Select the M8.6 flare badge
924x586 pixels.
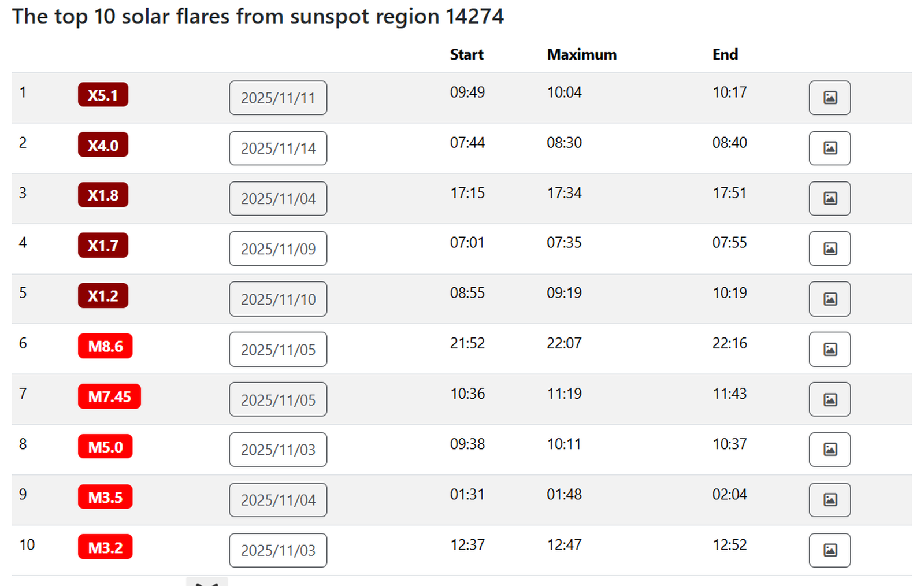click(x=105, y=346)
